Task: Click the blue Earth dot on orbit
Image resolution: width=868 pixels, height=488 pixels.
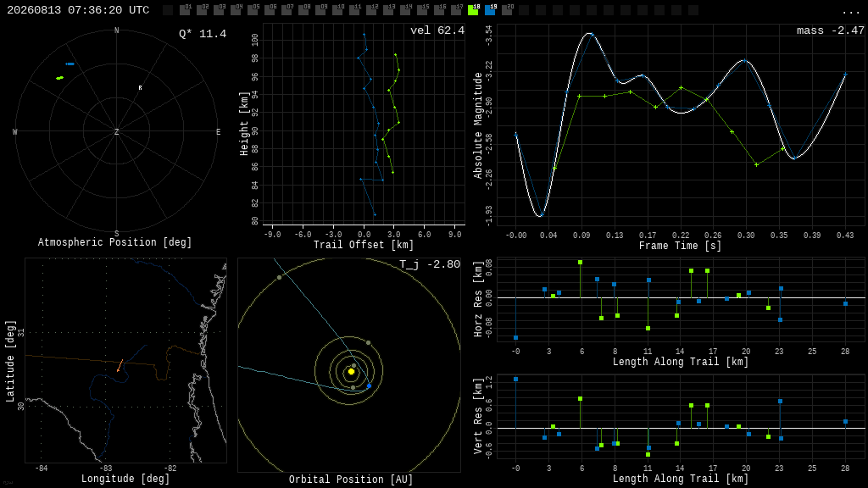Action: tap(370, 385)
